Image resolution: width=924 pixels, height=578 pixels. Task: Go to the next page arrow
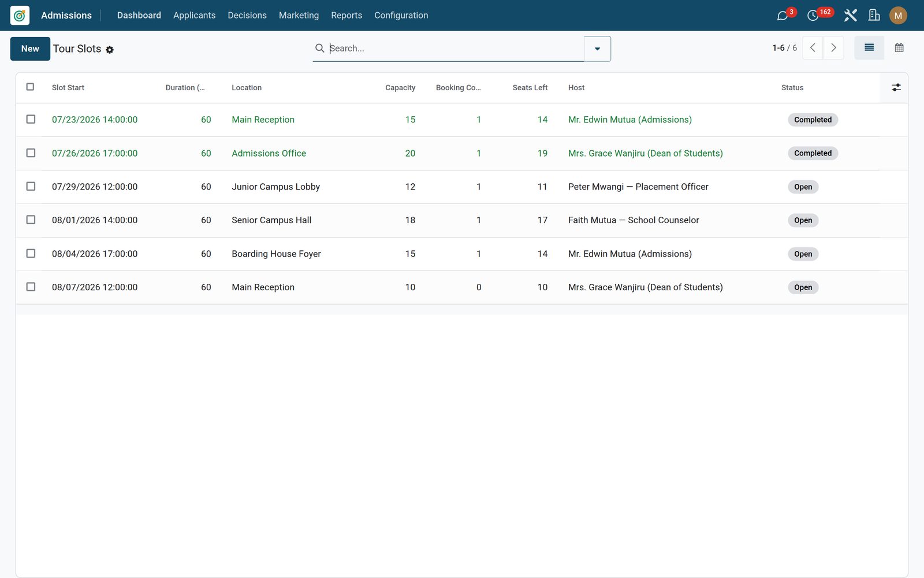(x=833, y=48)
